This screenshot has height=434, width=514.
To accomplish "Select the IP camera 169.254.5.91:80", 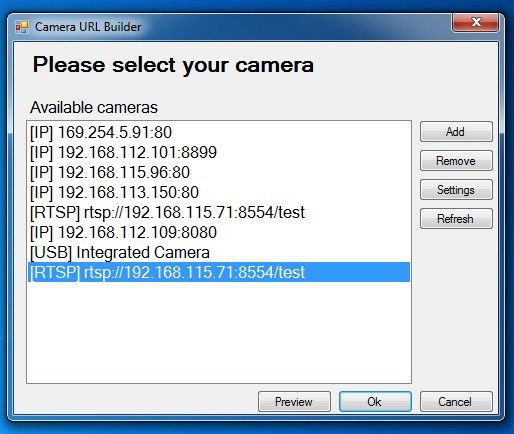I will point(219,132).
